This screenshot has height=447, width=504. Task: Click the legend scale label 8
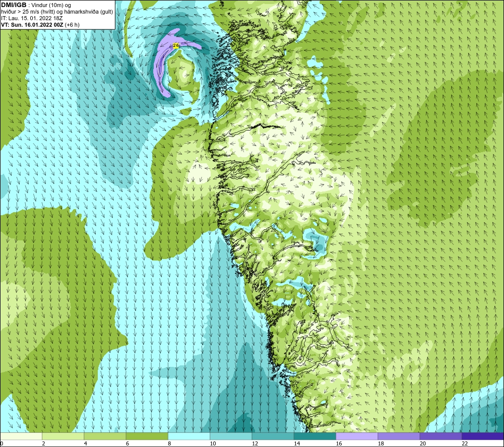(x=169, y=443)
